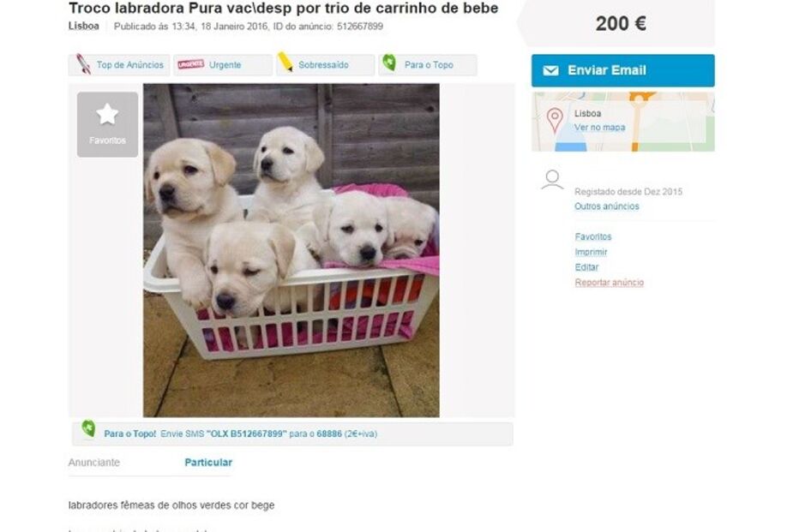Select the yellow highlighter Sobressaído icon
The height and width of the screenshot is (532, 799).
(x=285, y=63)
